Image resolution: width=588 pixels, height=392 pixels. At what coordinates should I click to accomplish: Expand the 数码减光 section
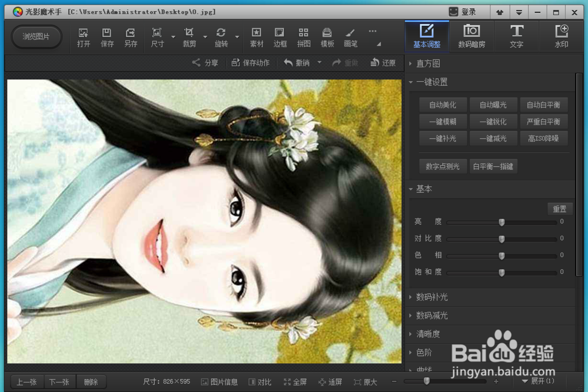(431, 315)
